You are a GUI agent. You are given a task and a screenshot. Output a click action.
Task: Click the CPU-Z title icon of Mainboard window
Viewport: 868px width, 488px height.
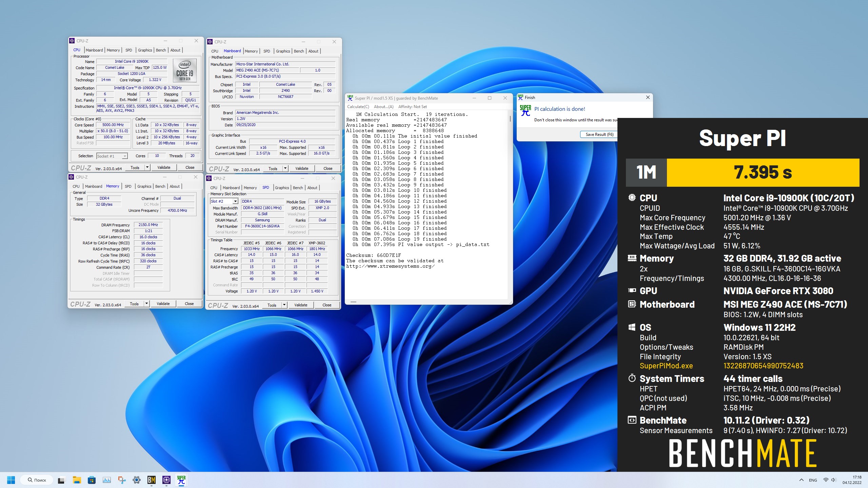[x=210, y=42]
